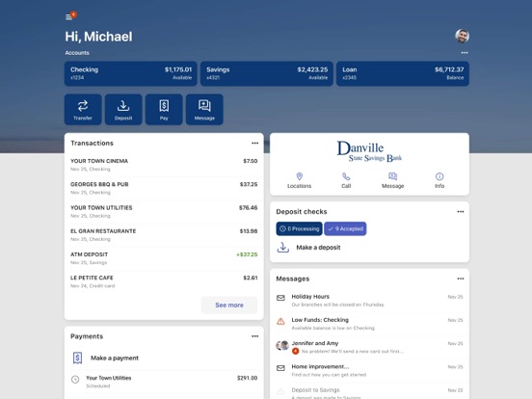Call the bank
532x399 pixels.
click(346, 180)
